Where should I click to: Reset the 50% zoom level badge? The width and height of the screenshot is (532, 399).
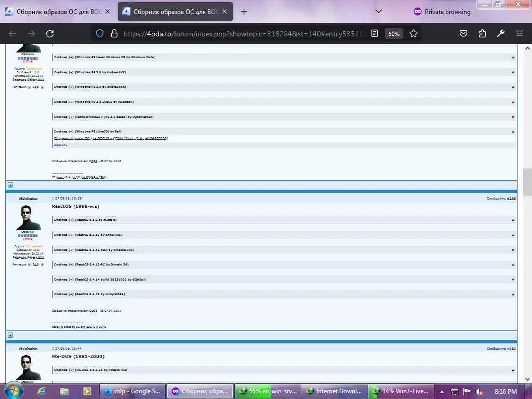point(394,34)
